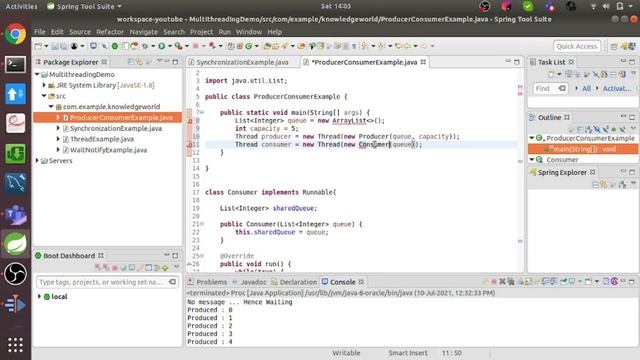Switch to the Declaration tab

298,282
